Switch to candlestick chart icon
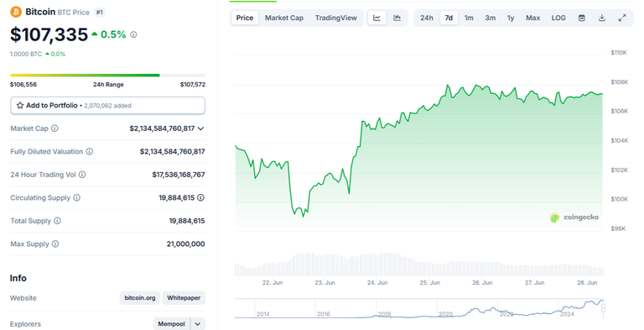 click(397, 18)
